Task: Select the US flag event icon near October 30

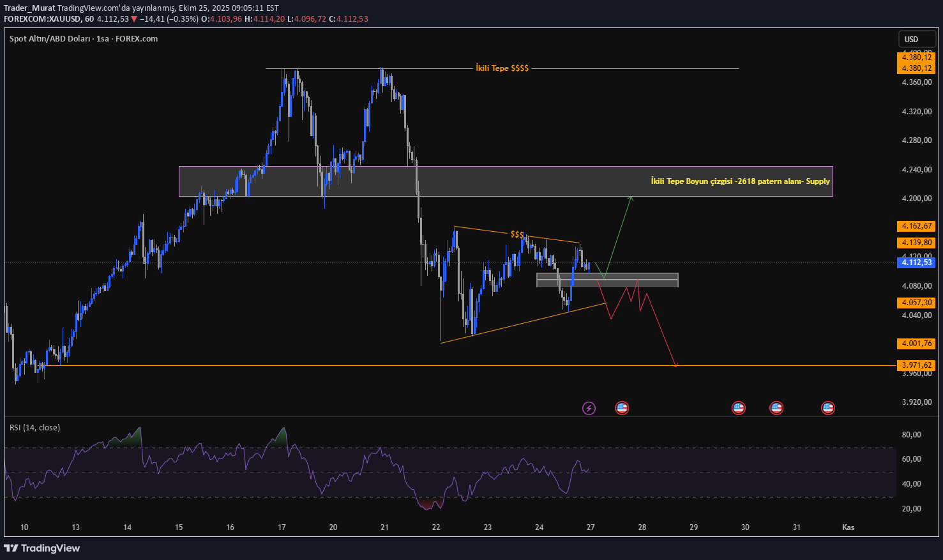Action: (x=776, y=407)
